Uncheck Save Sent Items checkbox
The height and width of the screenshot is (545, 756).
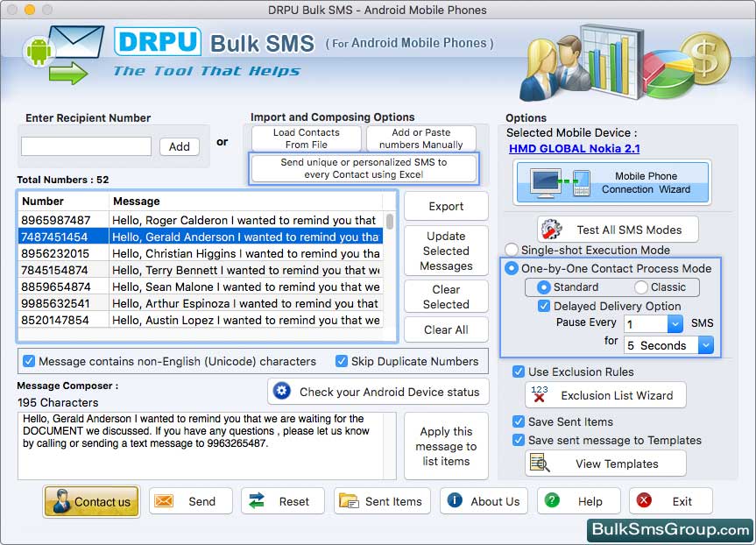(519, 421)
